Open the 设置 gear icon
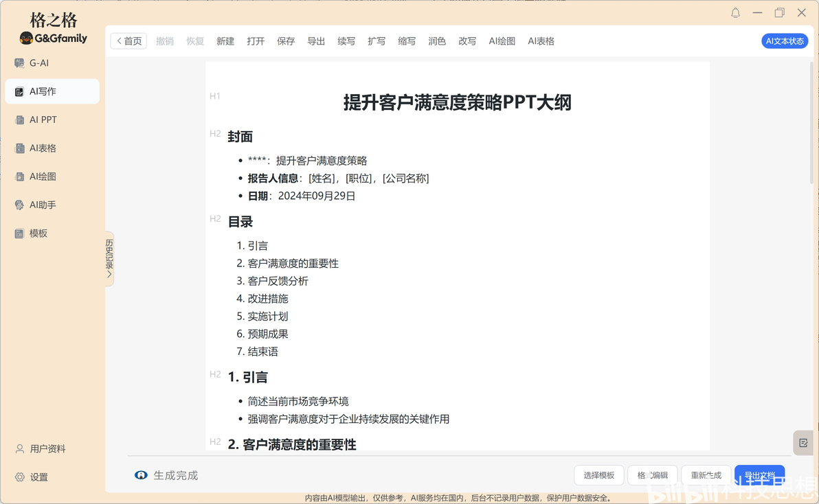 coord(20,477)
